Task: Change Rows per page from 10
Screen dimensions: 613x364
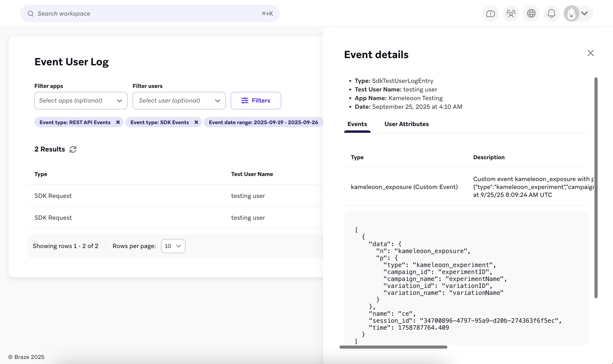Action: [173, 246]
